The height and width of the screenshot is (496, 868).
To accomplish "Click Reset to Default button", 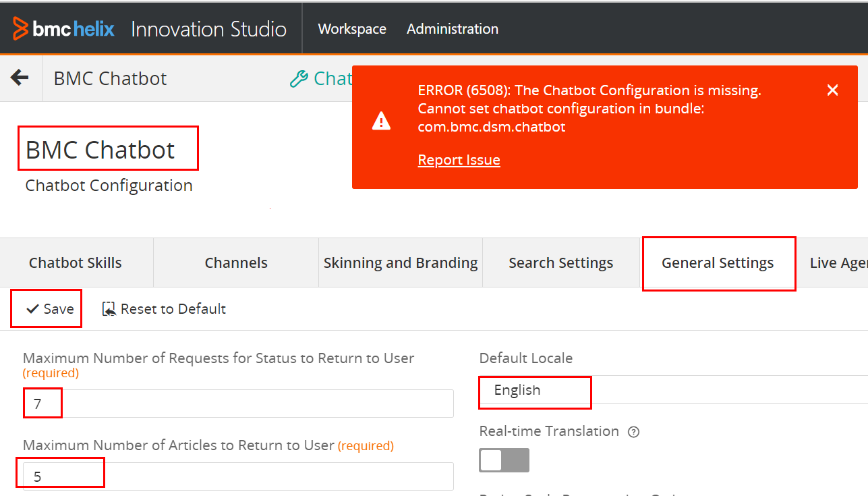I will tap(164, 309).
